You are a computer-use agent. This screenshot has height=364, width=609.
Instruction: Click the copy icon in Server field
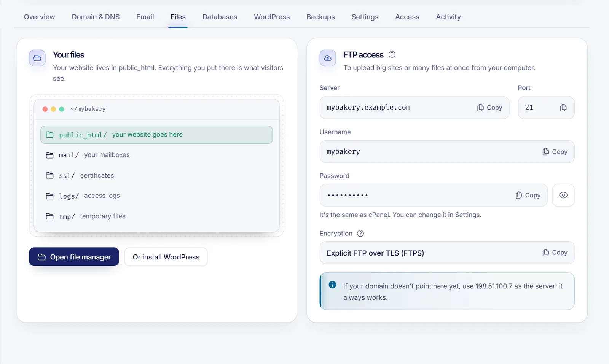point(480,108)
